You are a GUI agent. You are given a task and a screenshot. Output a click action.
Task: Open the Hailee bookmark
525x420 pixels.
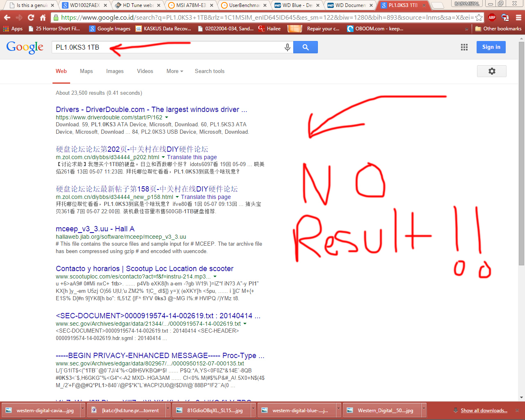269,29
